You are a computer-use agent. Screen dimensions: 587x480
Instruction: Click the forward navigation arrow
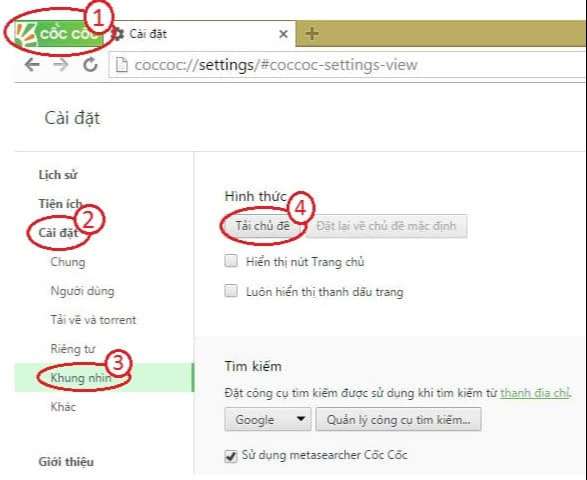point(61,65)
